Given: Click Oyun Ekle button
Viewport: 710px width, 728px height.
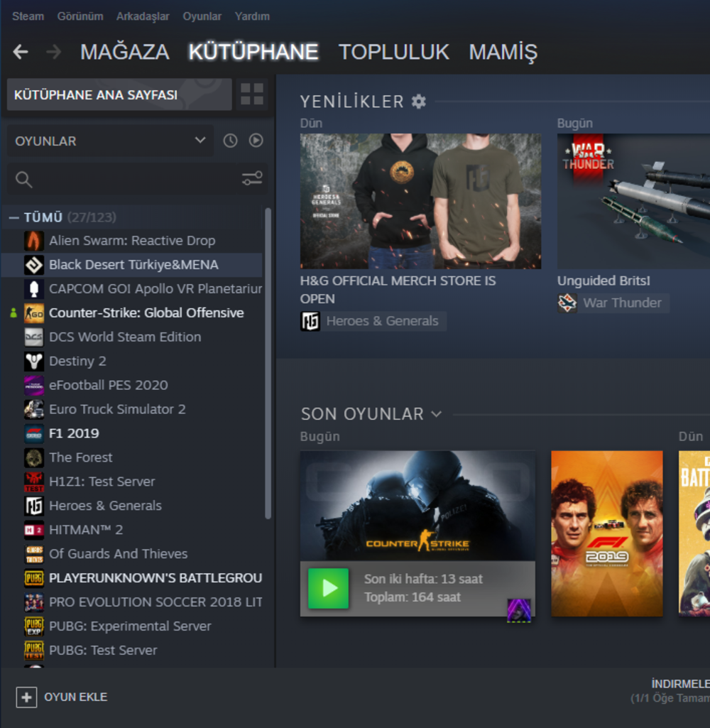Looking at the screenshot, I should tap(62, 697).
